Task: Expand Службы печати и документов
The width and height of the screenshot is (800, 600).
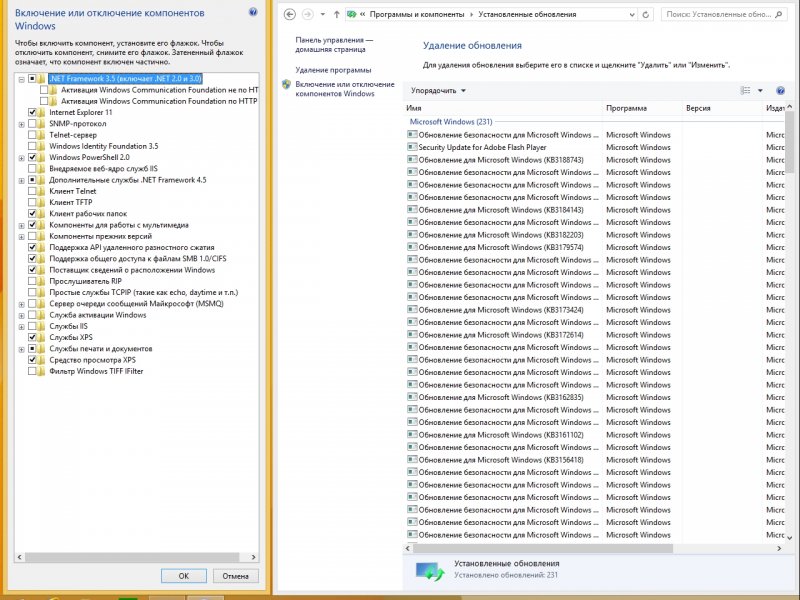Action: point(21,349)
